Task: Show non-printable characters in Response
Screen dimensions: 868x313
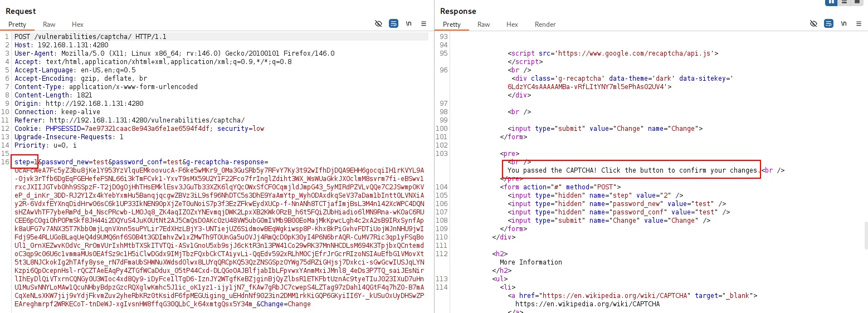Action: coord(843,23)
